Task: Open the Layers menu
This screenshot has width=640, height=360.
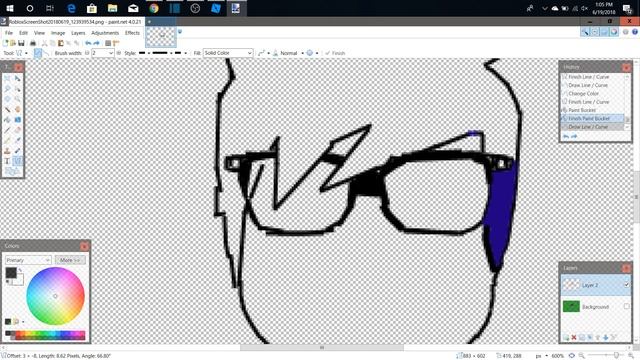Action: [x=78, y=33]
